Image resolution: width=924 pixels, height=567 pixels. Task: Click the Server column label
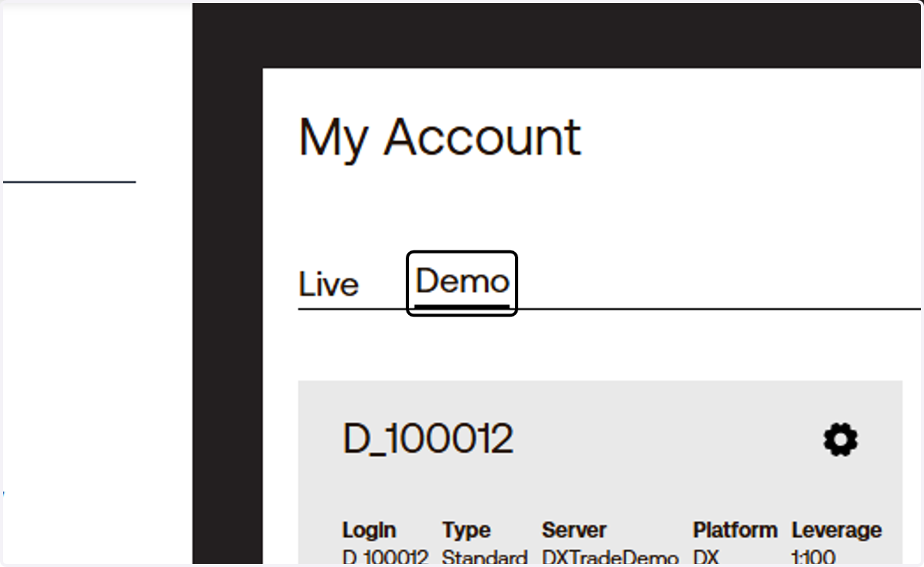(x=574, y=530)
